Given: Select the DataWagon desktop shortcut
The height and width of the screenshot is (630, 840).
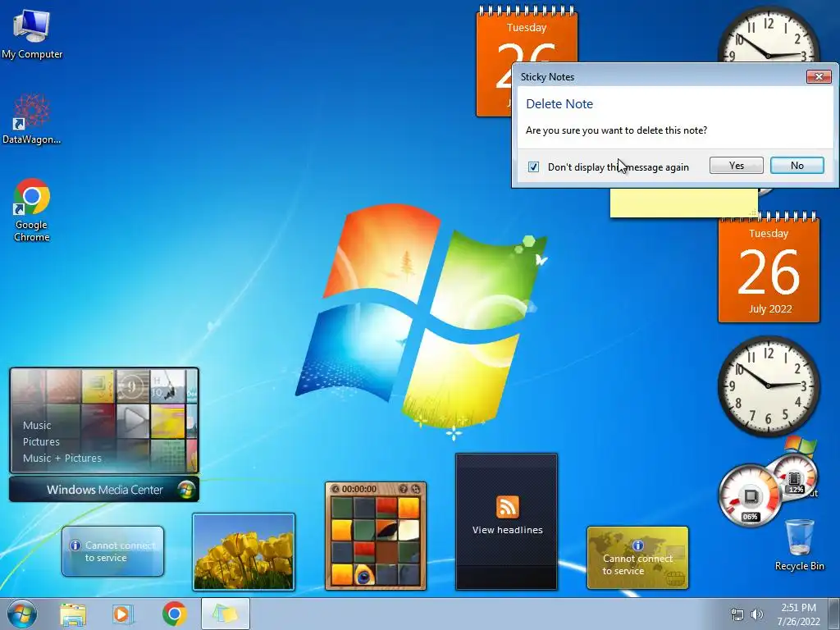Looking at the screenshot, I should tap(32, 119).
